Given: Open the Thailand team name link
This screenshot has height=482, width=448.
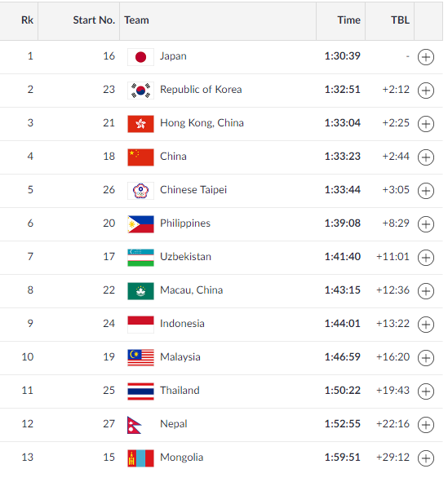Looking at the screenshot, I should pos(180,390).
